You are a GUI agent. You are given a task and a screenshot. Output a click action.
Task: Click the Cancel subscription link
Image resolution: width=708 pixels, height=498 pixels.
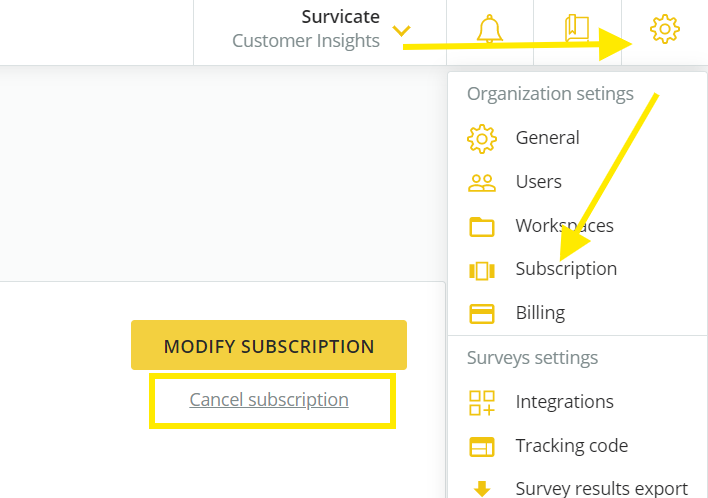coord(269,400)
